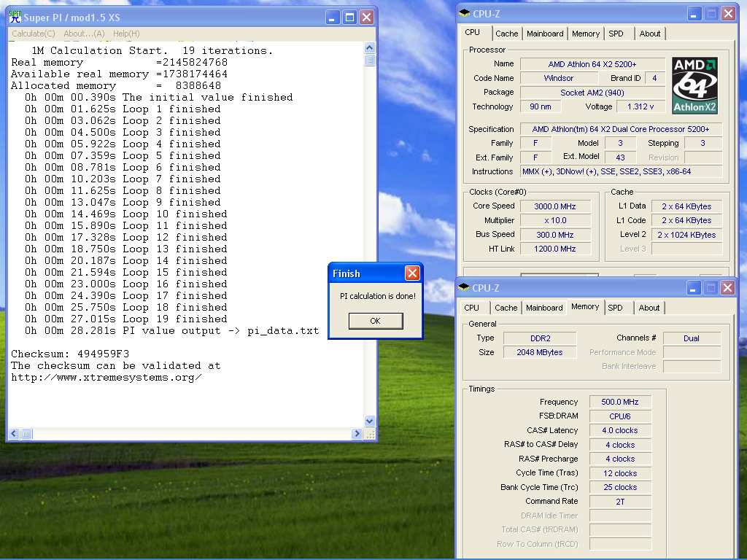Click the Cycle Time (Tras) value 12 clocks
Viewport: 747px width, 560px height.
tap(620, 473)
